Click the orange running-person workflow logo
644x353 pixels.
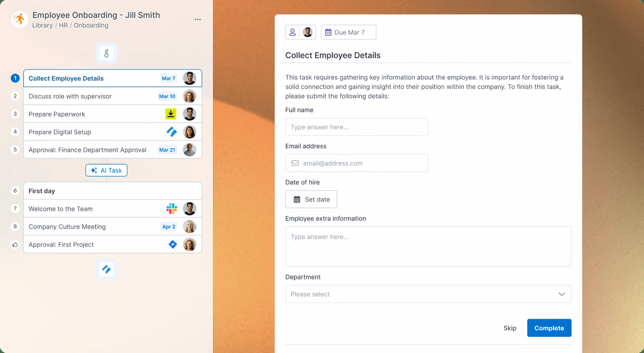19,19
